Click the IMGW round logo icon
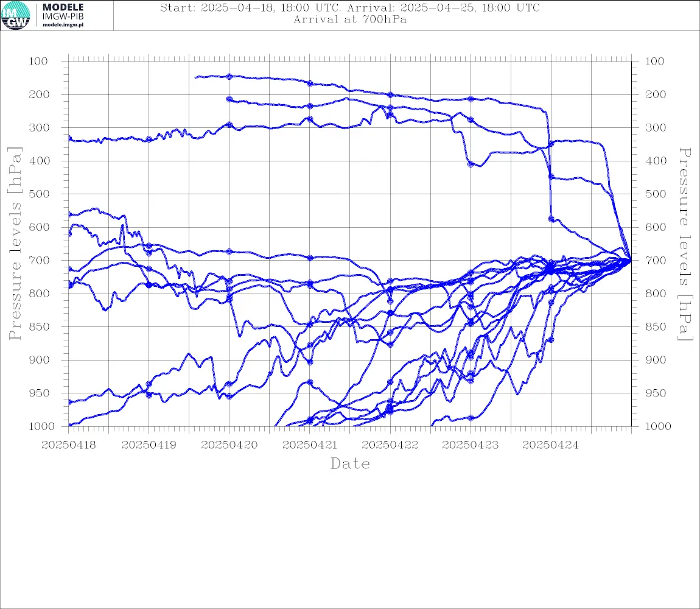Screen dimensions: 700x609 coord(16,16)
